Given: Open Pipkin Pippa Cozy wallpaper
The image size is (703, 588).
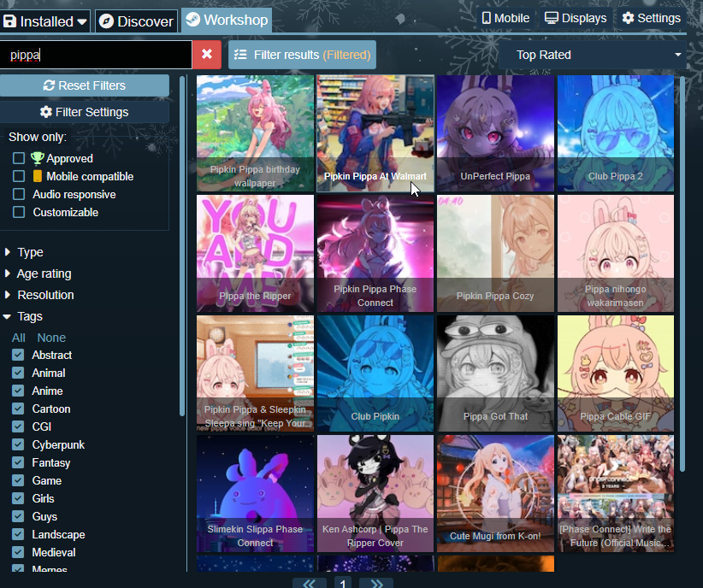Looking at the screenshot, I should 495,253.
